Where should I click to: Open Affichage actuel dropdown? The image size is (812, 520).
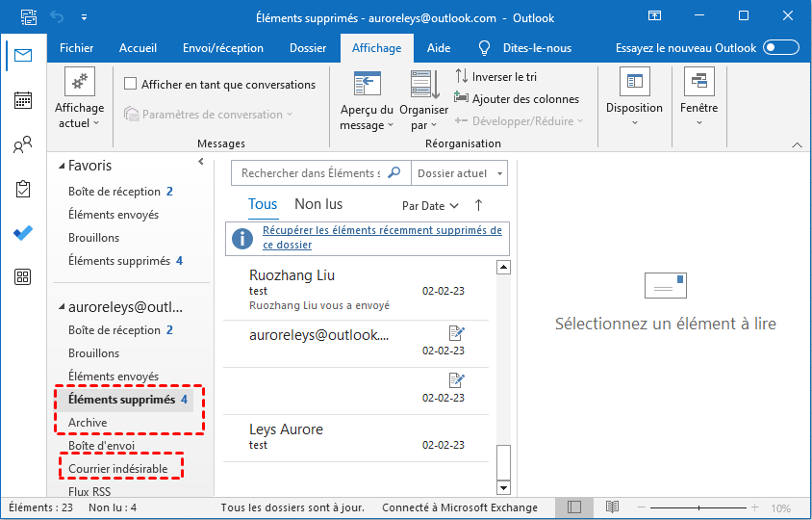pos(79,116)
